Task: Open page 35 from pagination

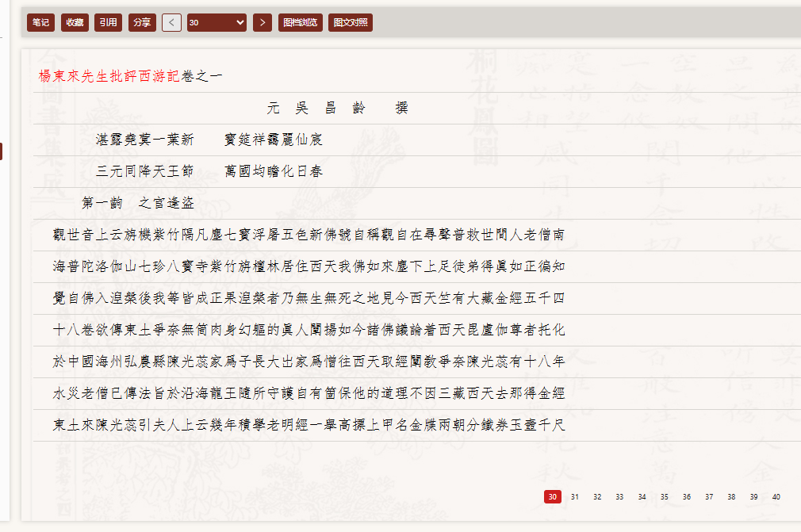Action: [665, 497]
